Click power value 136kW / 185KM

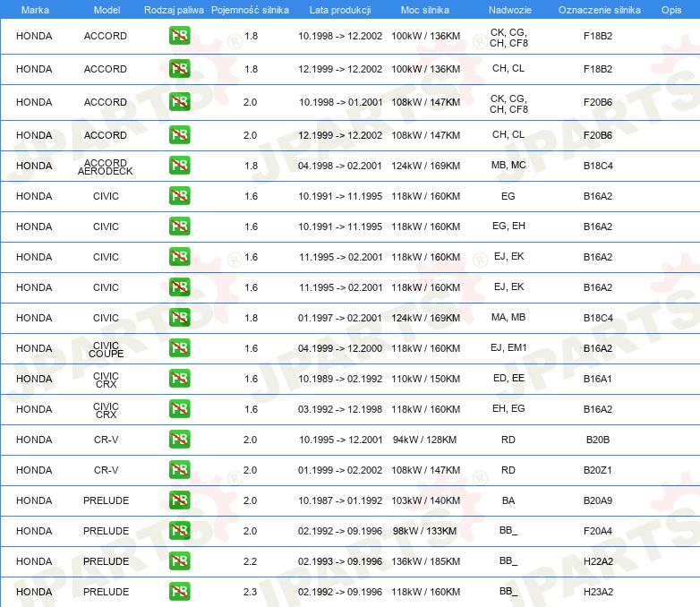pyautogui.click(x=425, y=561)
